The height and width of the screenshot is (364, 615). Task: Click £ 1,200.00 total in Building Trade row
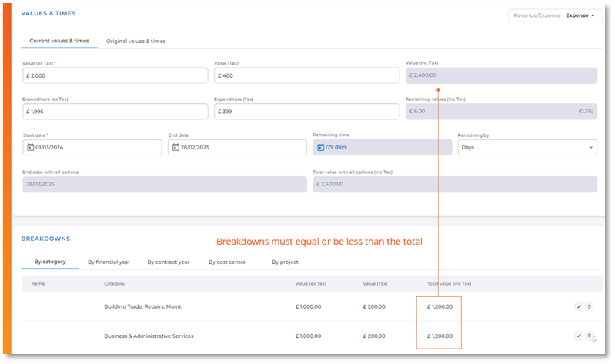point(440,307)
